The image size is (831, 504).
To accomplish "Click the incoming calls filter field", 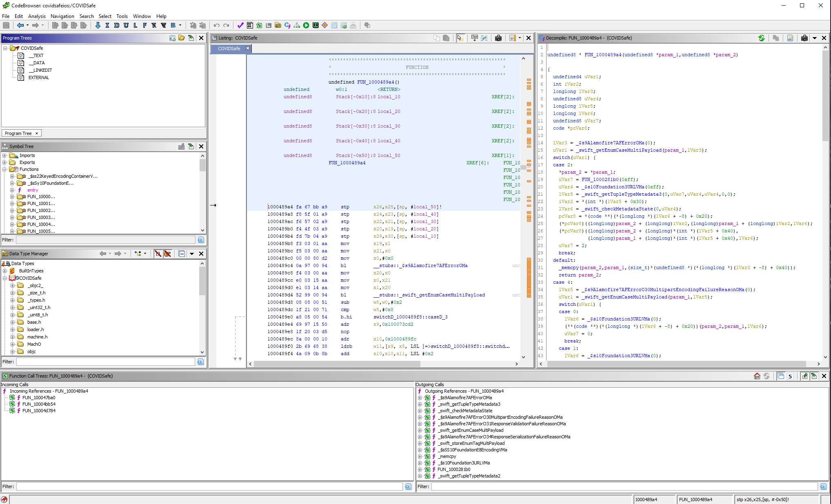I will 209,486.
